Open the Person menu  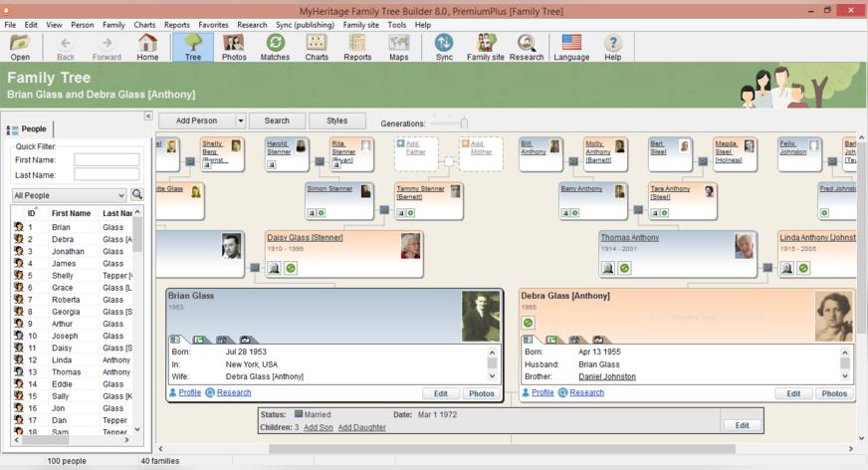point(82,25)
